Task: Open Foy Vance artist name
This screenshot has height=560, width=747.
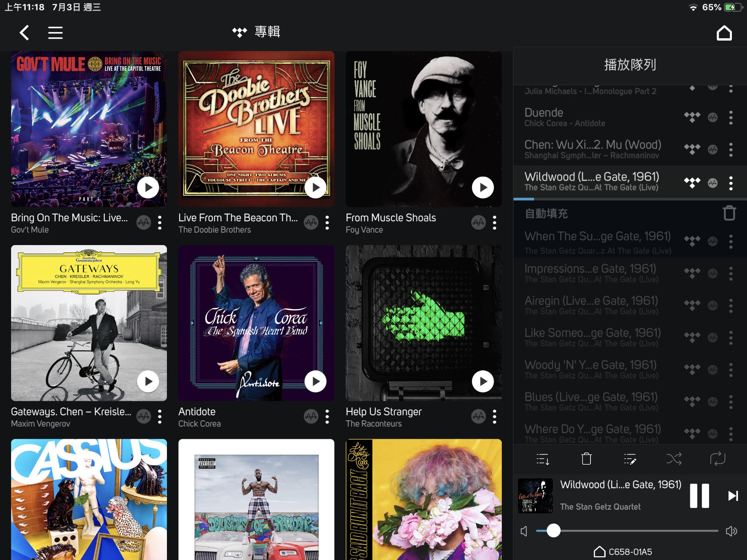Action: [x=364, y=230]
